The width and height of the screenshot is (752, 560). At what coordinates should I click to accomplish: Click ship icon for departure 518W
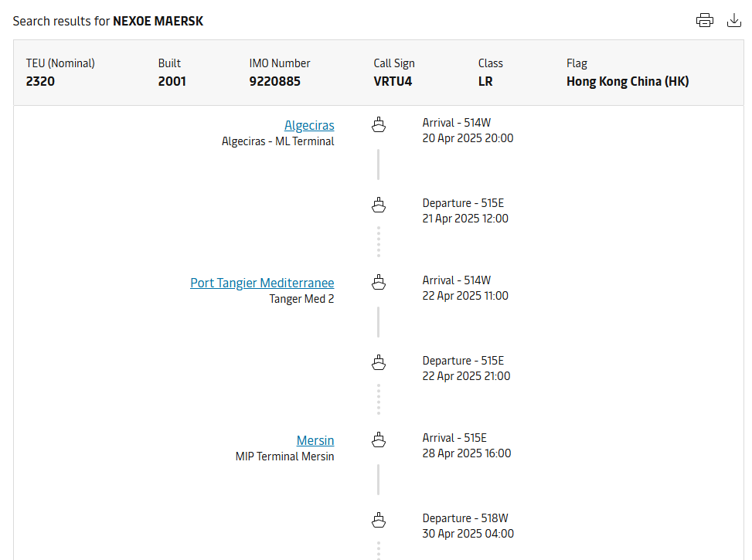(379, 520)
